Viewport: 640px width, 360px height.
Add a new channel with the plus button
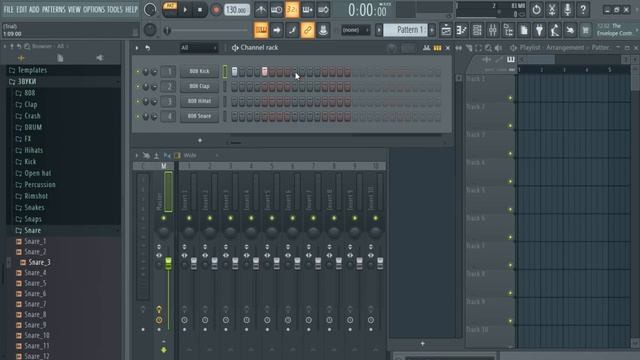click(200, 140)
